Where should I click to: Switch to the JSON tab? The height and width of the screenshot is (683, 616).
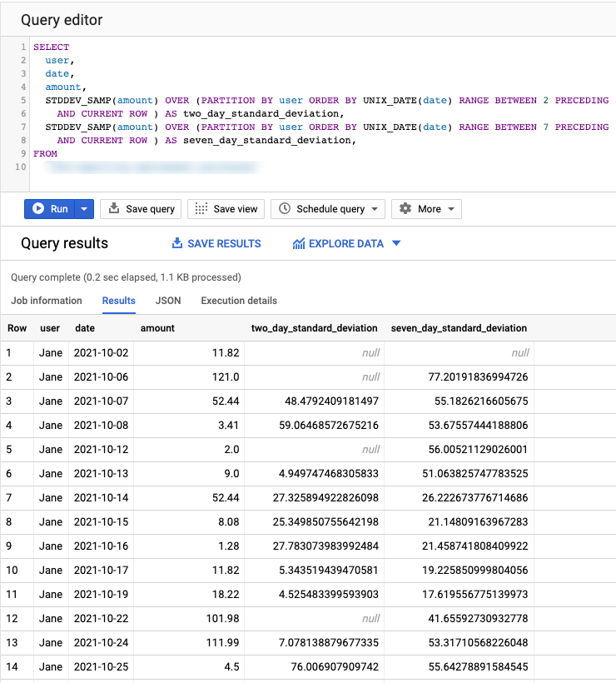click(x=168, y=301)
